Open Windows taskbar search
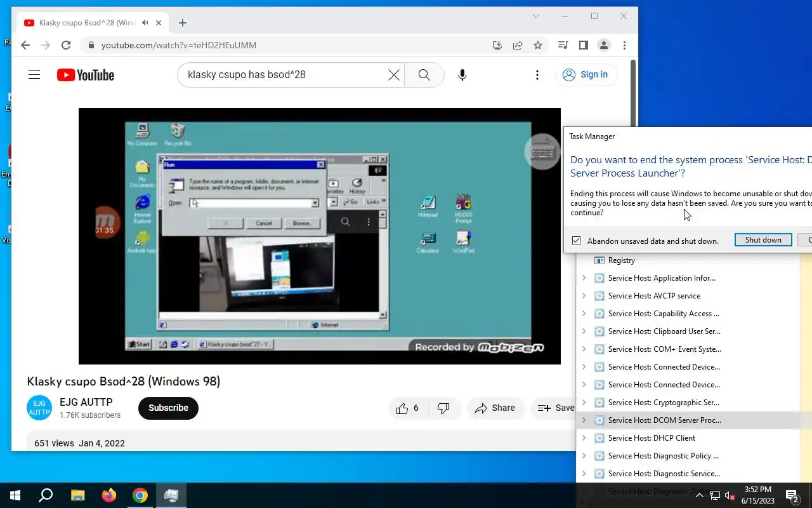The image size is (812, 508). [46, 495]
